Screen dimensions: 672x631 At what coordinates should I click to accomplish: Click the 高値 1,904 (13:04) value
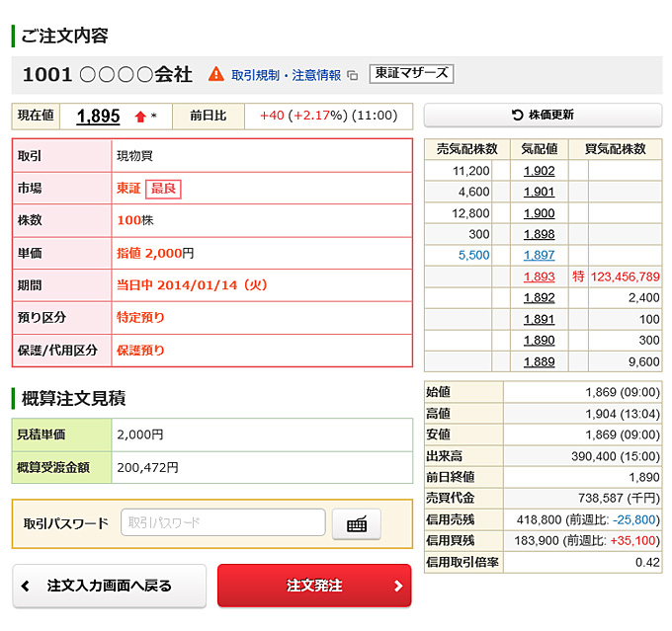click(x=623, y=414)
